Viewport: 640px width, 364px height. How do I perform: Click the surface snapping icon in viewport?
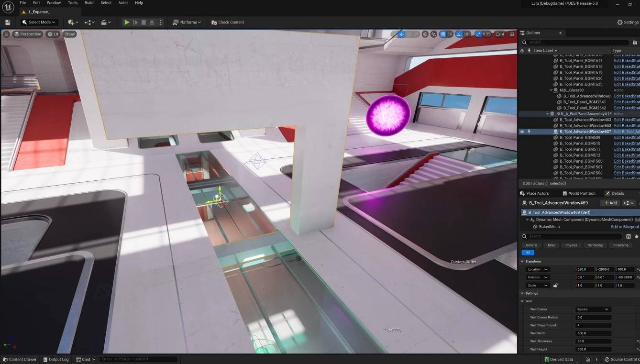tap(433, 34)
